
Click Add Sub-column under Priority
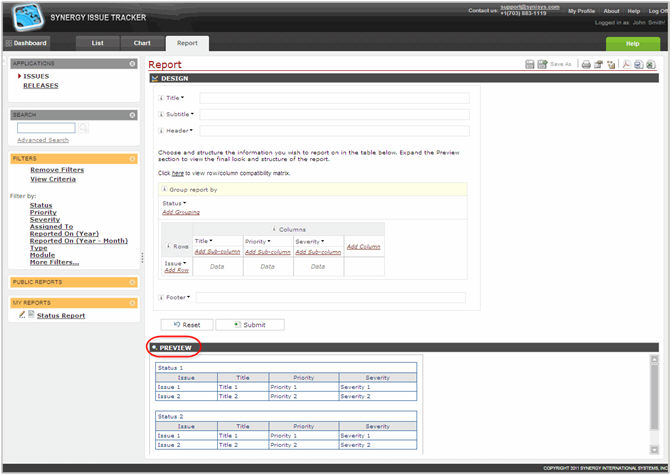tap(268, 252)
